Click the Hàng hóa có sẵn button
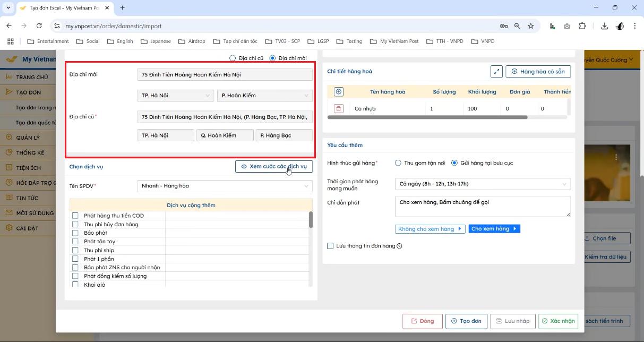 [x=538, y=71]
